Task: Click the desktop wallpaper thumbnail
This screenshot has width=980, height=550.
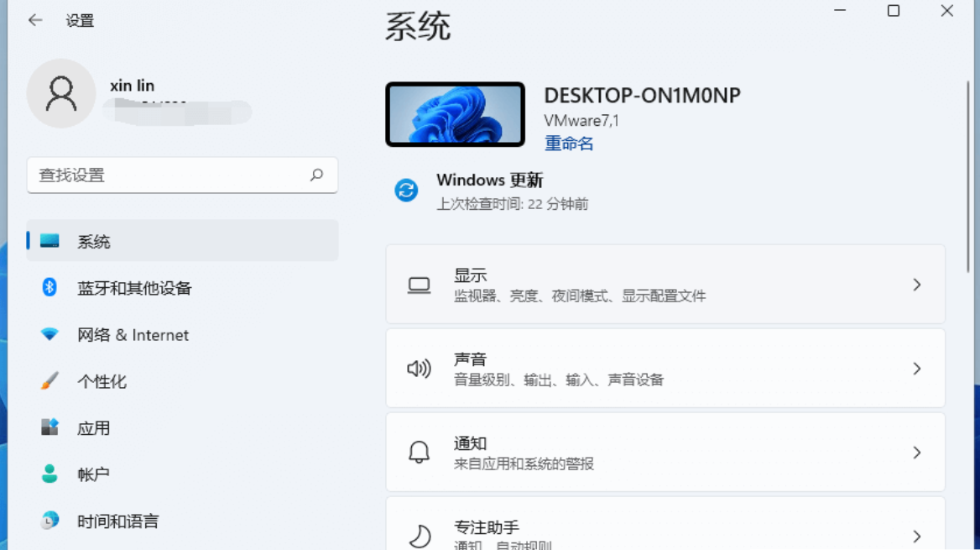Action: point(455,114)
